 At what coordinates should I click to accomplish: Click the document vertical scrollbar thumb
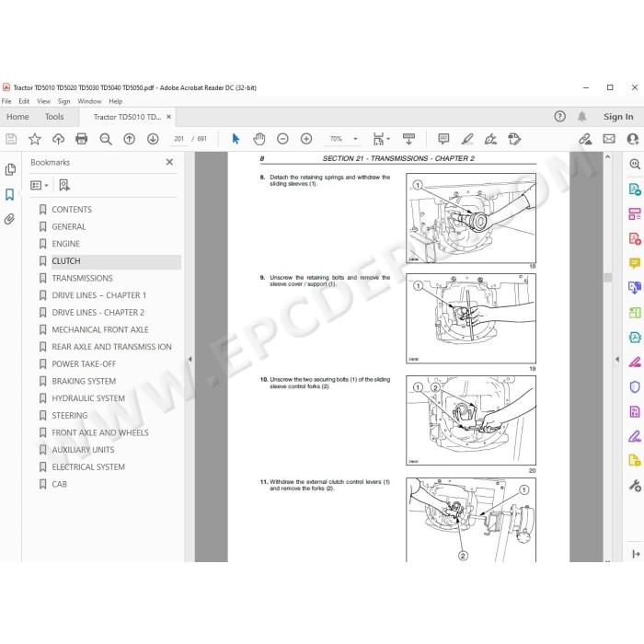point(608,277)
